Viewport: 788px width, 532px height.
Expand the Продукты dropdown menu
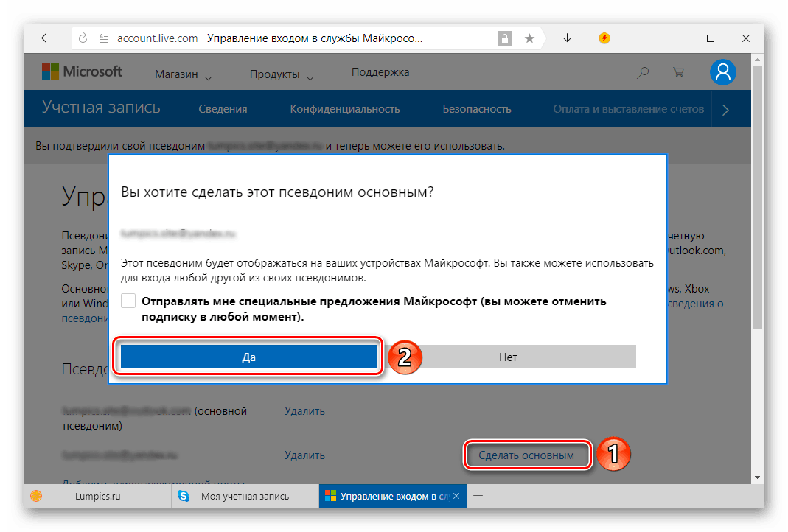(281, 74)
